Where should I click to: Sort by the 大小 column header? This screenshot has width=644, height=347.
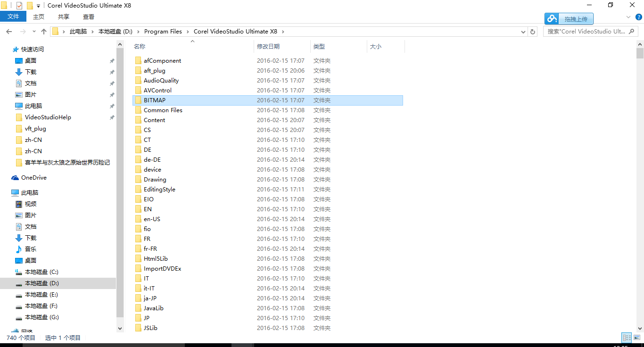click(x=376, y=46)
